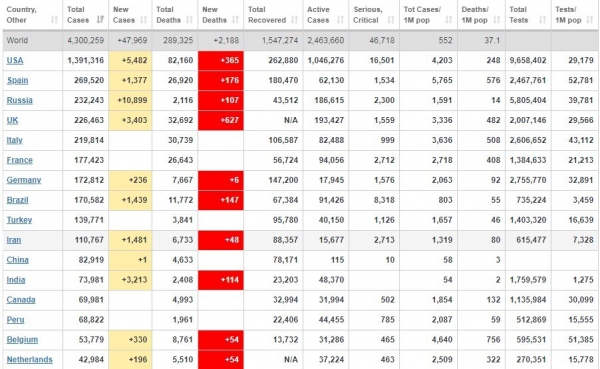Open the USA country link
Screen dimensions: 600x369
[x=15, y=60]
